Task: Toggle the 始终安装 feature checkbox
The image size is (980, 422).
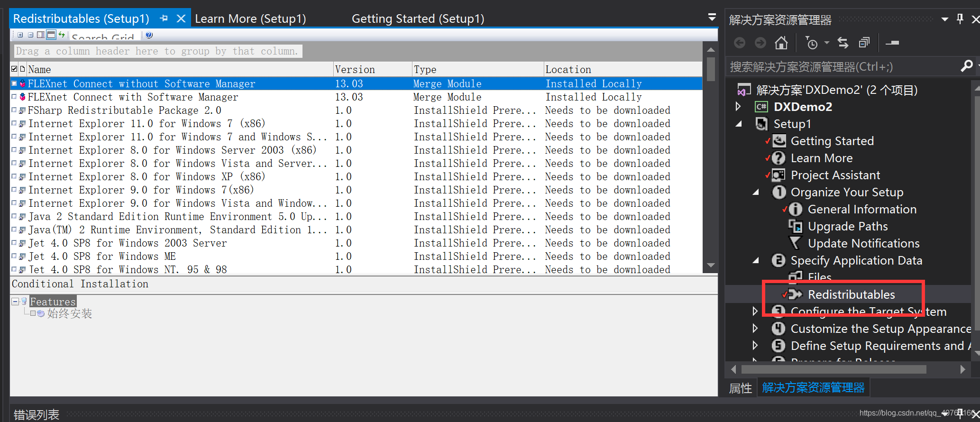Action: pyautogui.click(x=33, y=313)
